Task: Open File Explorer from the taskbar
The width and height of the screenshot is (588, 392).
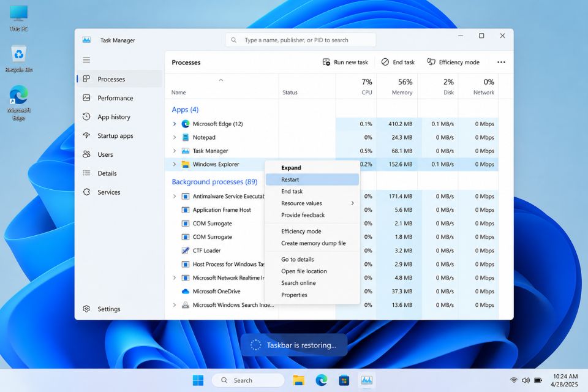Action: click(x=298, y=380)
